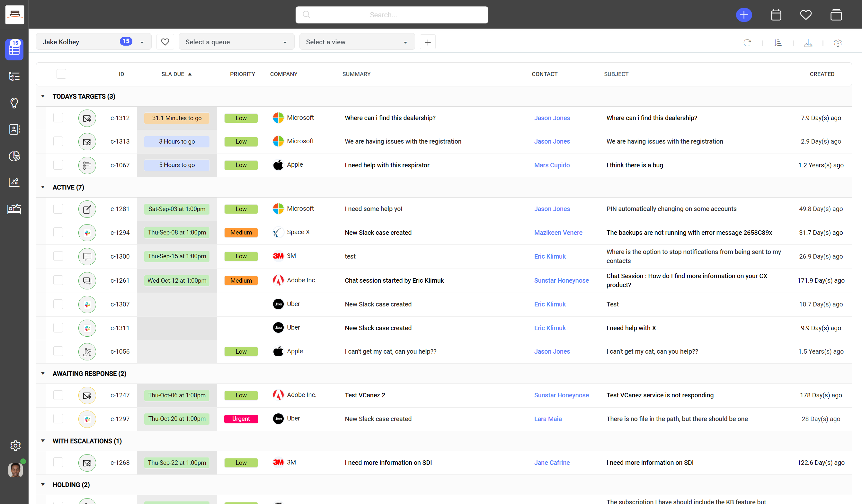Open the Select a queue dropdown
Viewport: 862px width, 504px height.
coord(236,41)
